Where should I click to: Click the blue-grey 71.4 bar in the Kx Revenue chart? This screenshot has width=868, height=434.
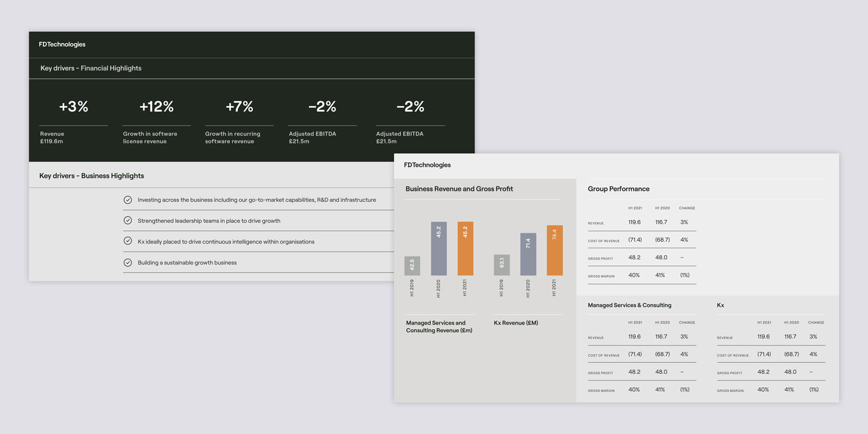click(528, 254)
